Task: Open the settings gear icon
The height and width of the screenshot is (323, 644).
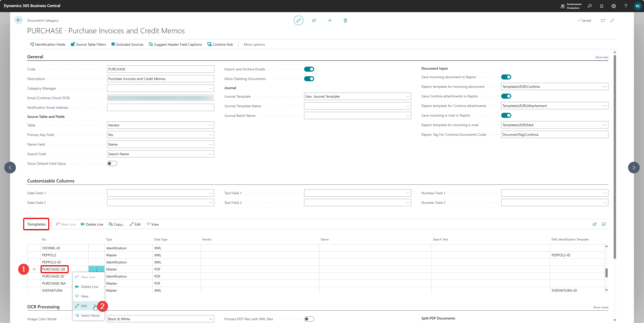Action: tap(614, 6)
